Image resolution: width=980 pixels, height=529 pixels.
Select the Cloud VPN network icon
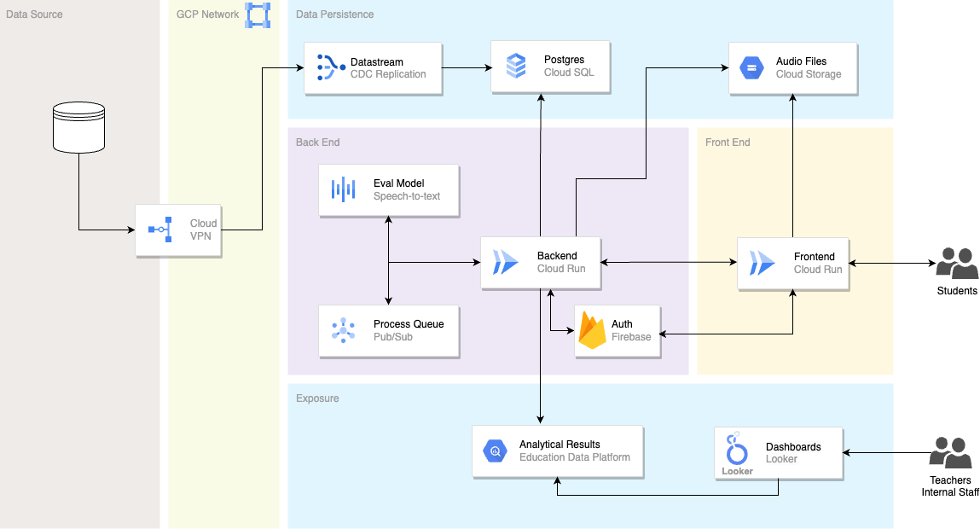160,230
